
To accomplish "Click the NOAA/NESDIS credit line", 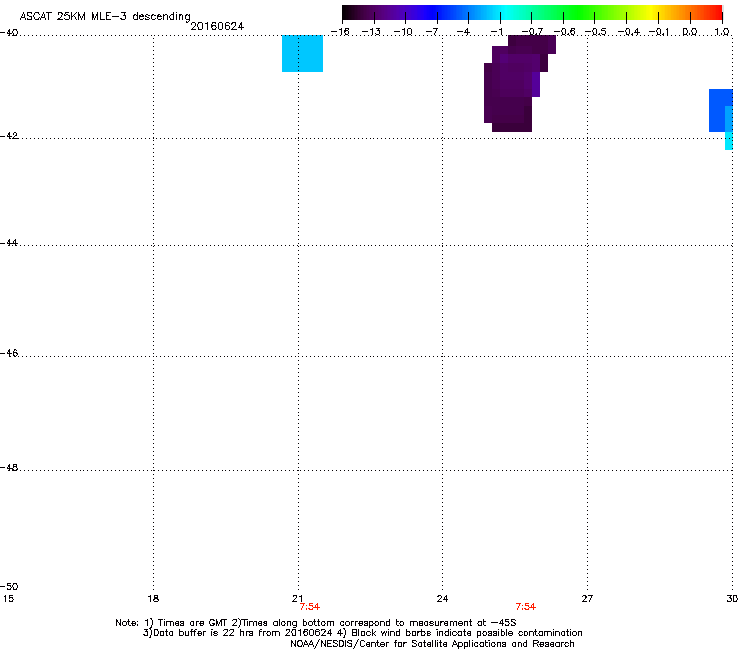I will pyautogui.click(x=432, y=644).
